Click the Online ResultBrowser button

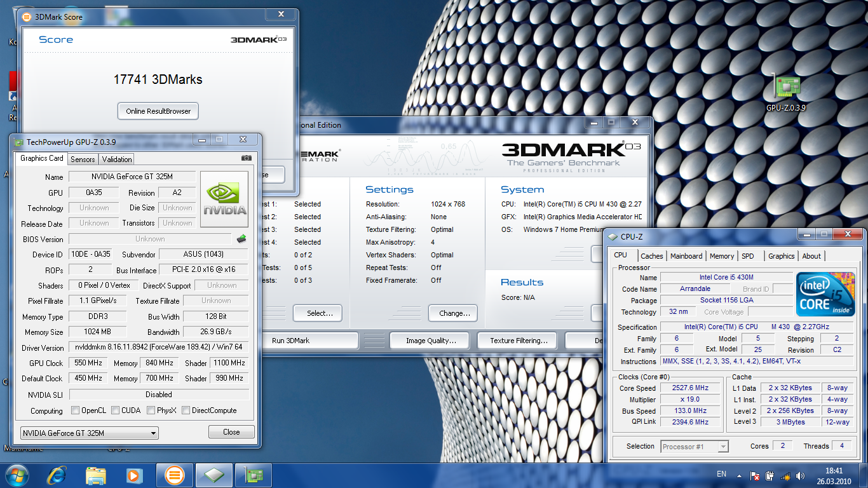point(158,111)
